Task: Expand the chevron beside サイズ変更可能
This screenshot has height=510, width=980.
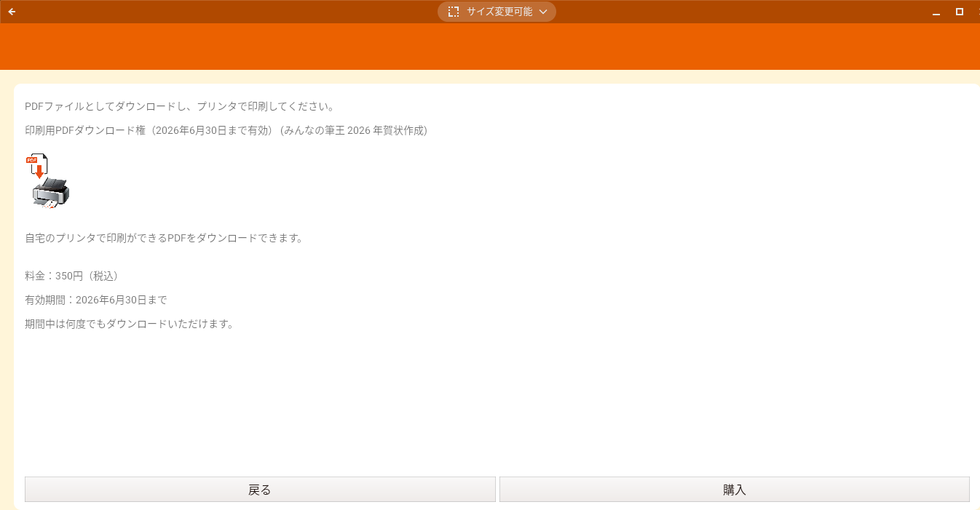Action: point(542,12)
